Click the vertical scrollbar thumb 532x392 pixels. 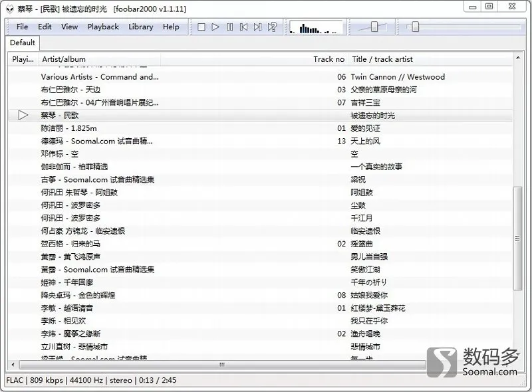(518, 239)
